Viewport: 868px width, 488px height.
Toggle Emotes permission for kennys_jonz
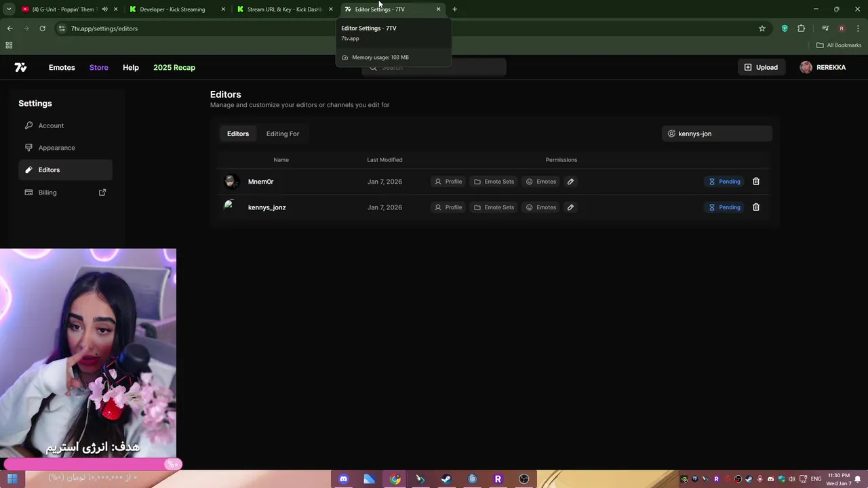point(541,207)
